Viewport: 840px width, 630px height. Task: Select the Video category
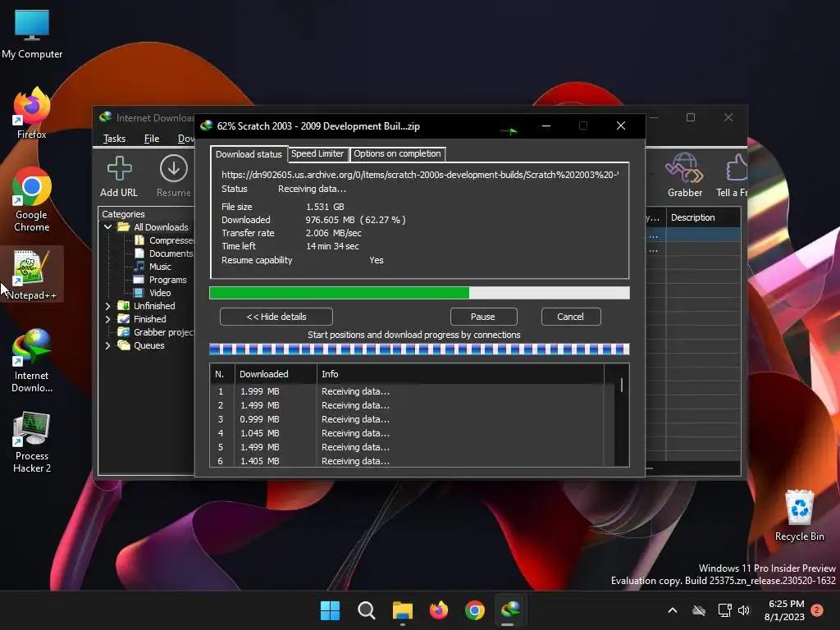152,293
